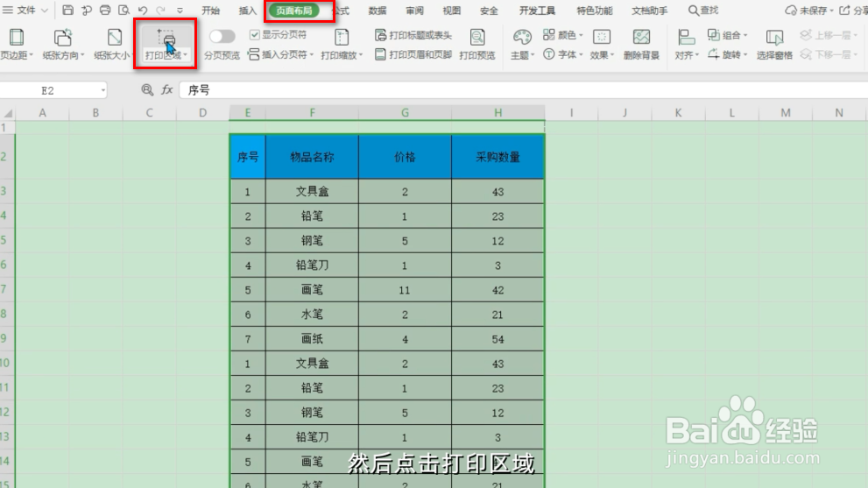Click the save icon in quick toolbar

coord(67,10)
